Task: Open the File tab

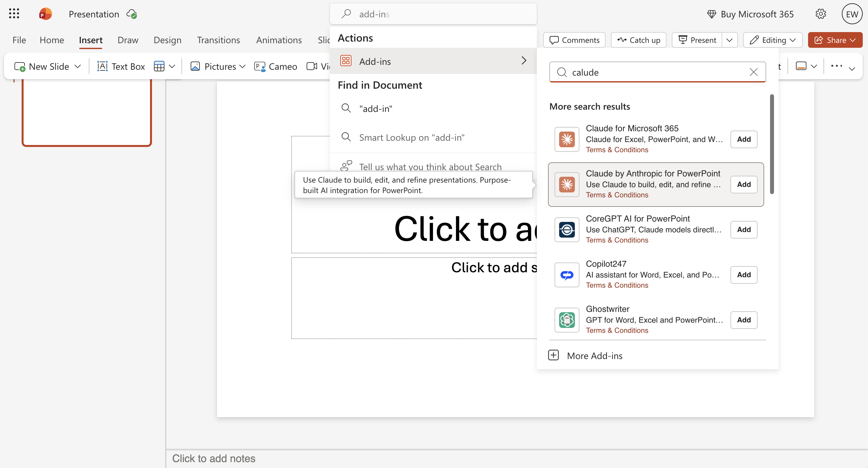Action: point(19,40)
